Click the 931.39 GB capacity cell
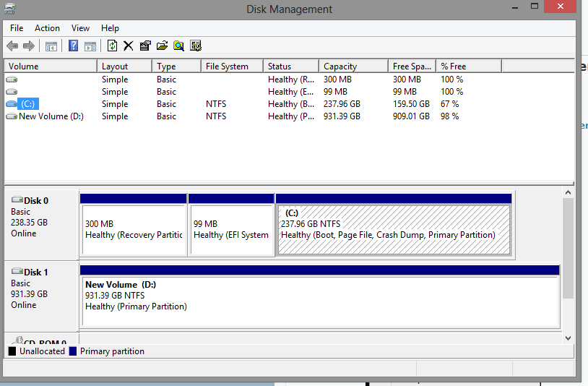The image size is (588, 386). (x=342, y=116)
